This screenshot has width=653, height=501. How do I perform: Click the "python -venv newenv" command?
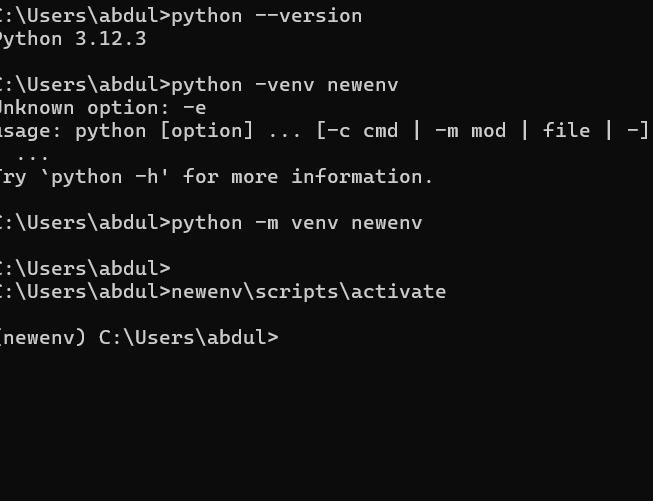click(x=284, y=85)
